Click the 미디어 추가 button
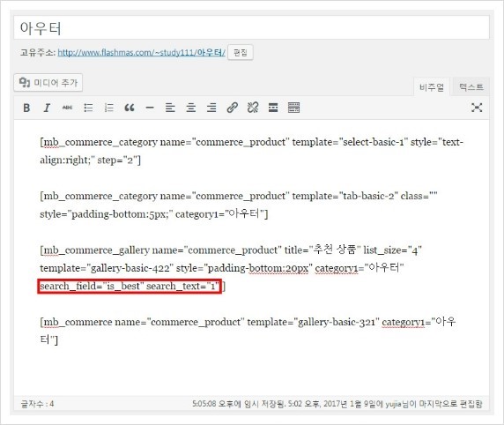This screenshot has height=425, width=504. tap(48, 83)
